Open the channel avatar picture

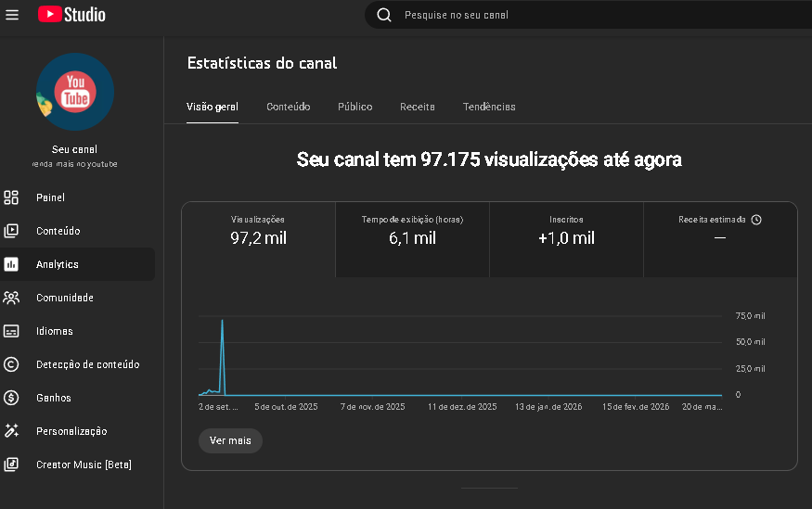[x=75, y=92]
